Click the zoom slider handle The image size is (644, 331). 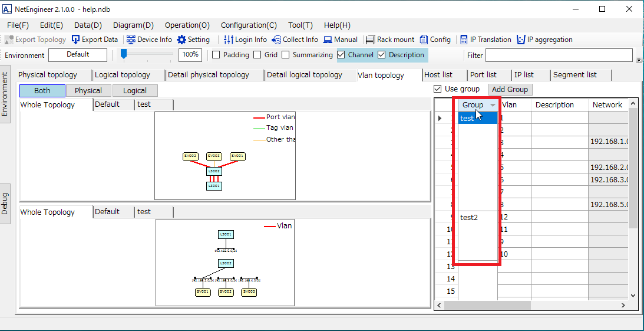124,54
